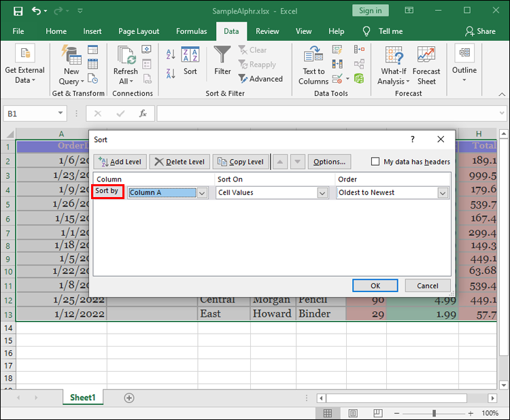Click the Save icon in title bar
The image size is (510, 420).
pos(18,11)
